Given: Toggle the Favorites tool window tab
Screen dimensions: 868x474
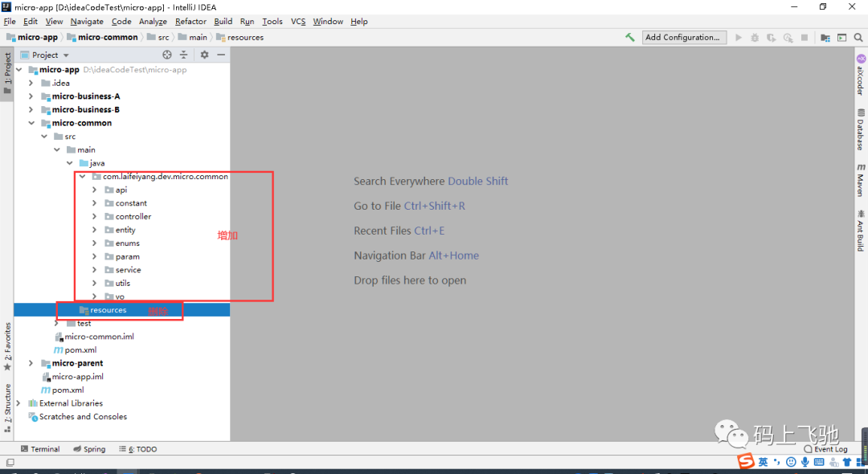Looking at the screenshot, I should (x=7, y=347).
